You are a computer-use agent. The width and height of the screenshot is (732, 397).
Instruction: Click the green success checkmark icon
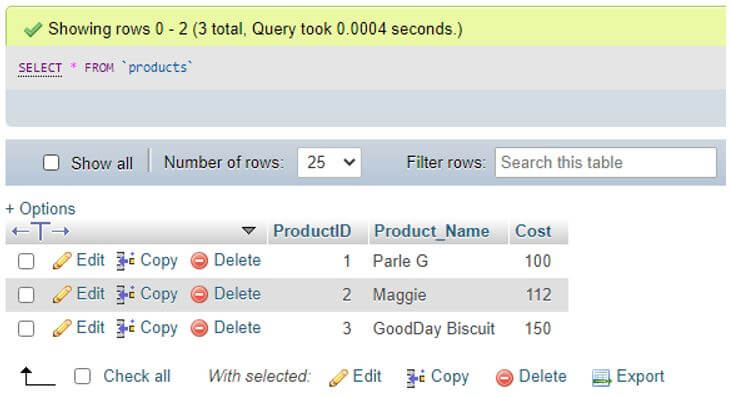(32, 29)
